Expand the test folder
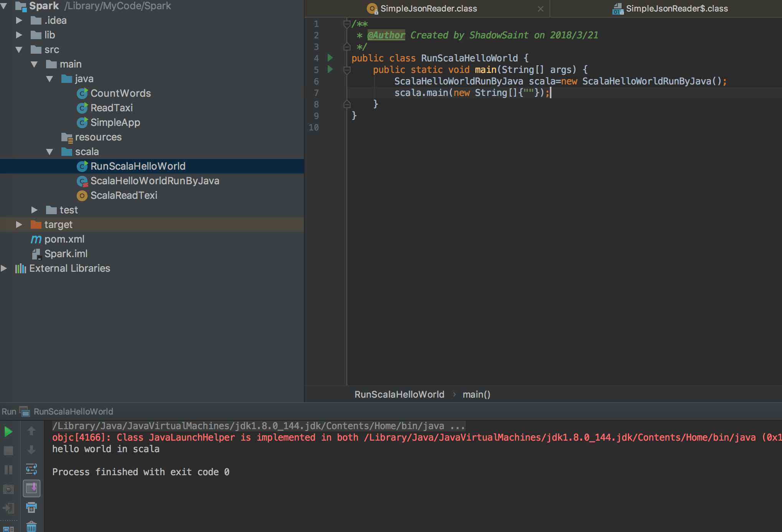 (x=34, y=210)
